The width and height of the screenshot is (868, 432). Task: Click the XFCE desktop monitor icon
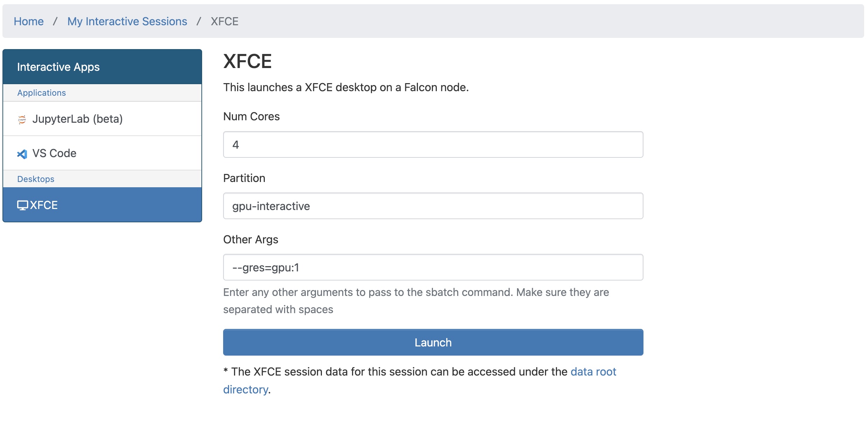pyautogui.click(x=22, y=205)
